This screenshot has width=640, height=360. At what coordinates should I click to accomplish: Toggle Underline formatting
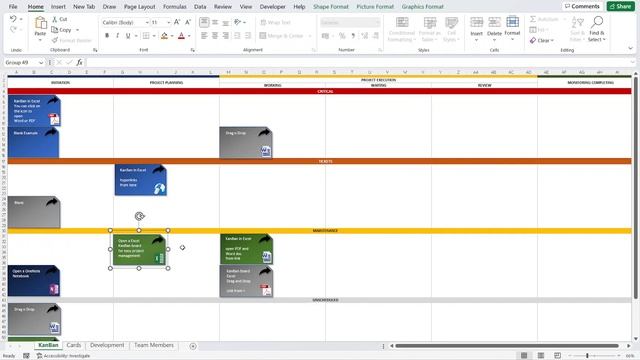[x=128, y=36]
